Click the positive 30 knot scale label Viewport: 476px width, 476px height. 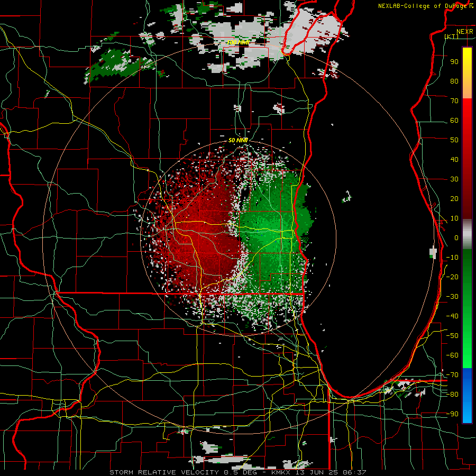[x=454, y=179]
